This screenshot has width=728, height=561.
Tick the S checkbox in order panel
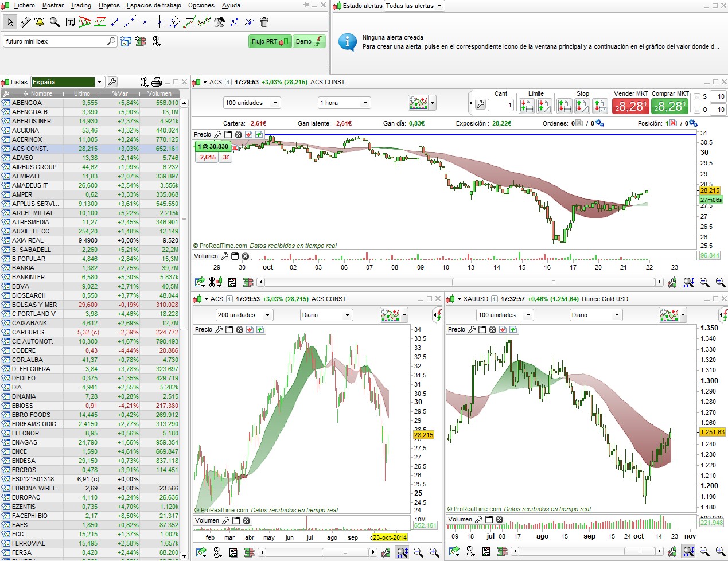coord(697,97)
